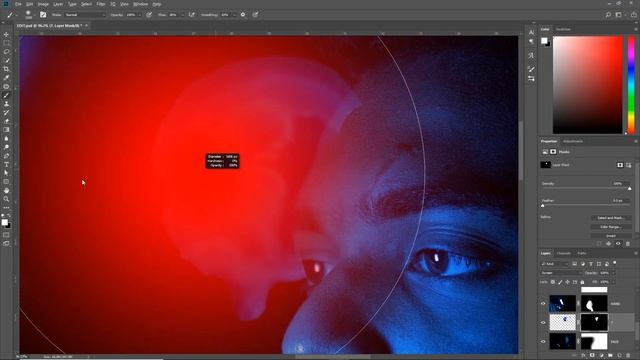This screenshot has height=360, width=640.
Task: Click the Select and Mask button
Action: click(611, 218)
